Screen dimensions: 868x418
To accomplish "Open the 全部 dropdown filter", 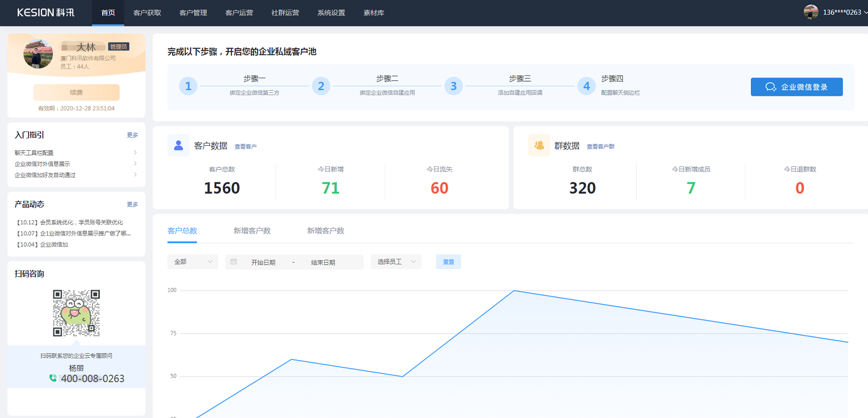I will pos(193,261).
